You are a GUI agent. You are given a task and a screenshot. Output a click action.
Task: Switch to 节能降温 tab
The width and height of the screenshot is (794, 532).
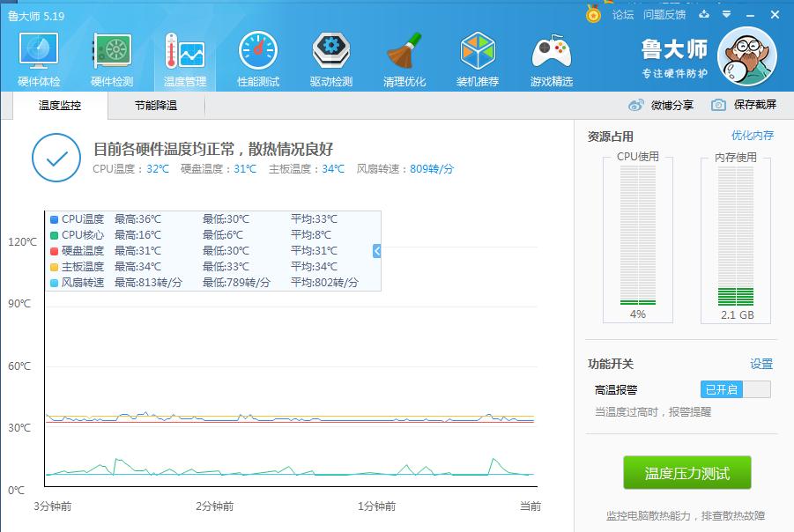pos(156,106)
